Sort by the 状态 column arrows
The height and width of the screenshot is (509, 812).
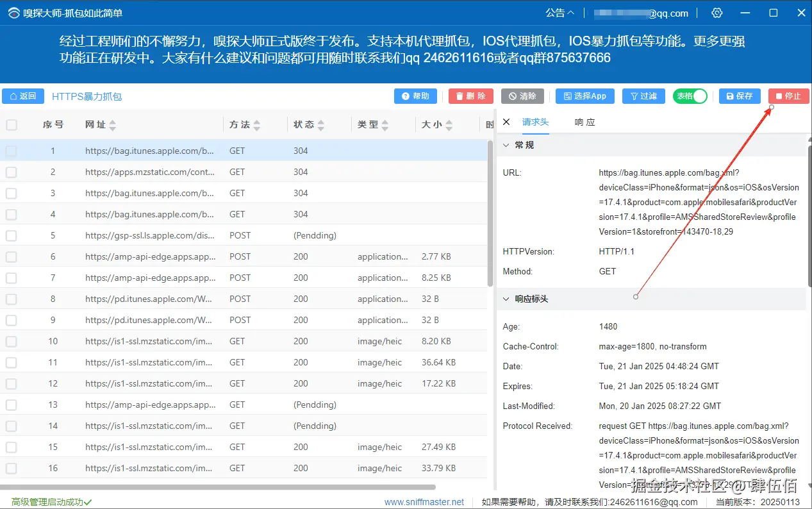pos(321,125)
